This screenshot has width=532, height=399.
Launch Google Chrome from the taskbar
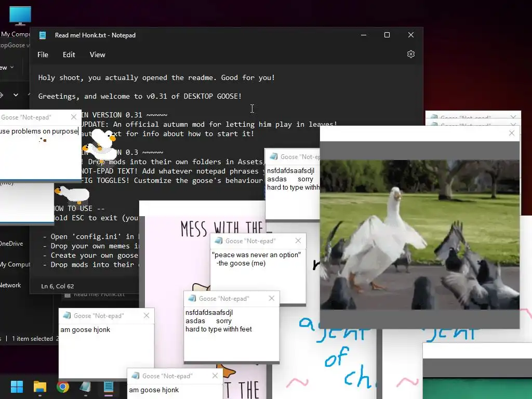coord(62,387)
